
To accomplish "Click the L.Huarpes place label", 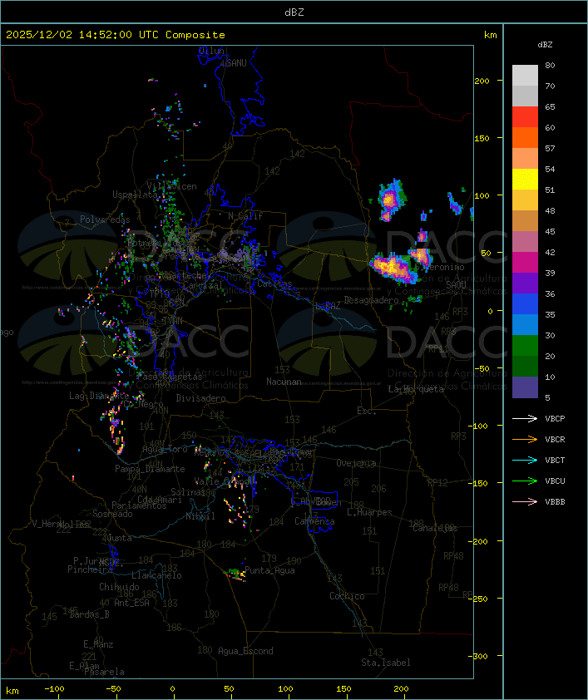I will point(369,512).
